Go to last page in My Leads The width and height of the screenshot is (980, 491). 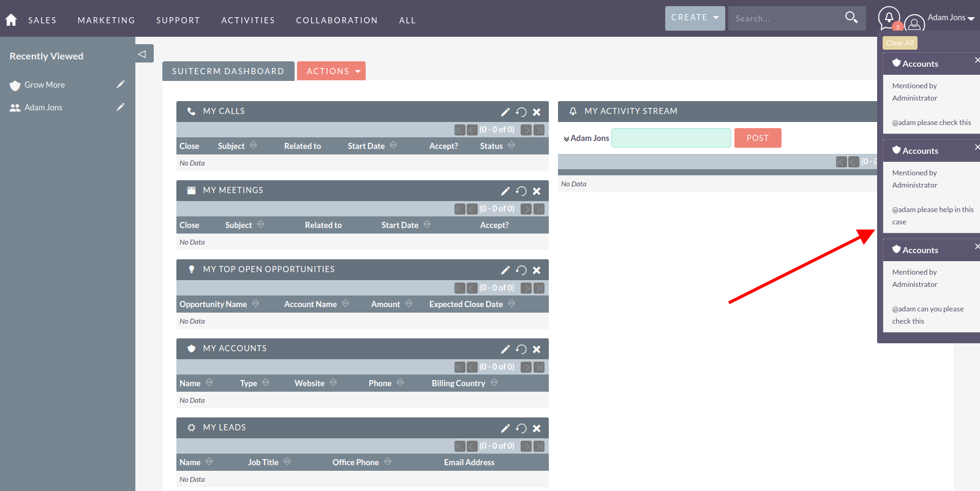(x=539, y=446)
